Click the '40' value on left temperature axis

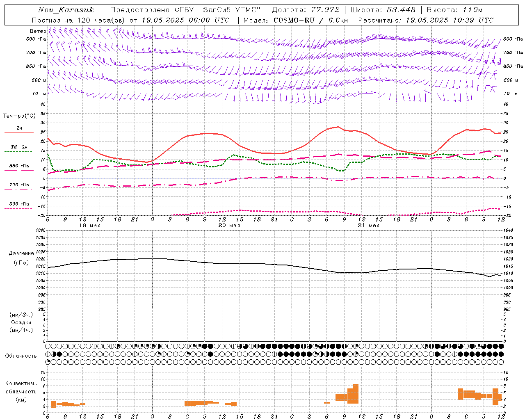click(x=43, y=104)
